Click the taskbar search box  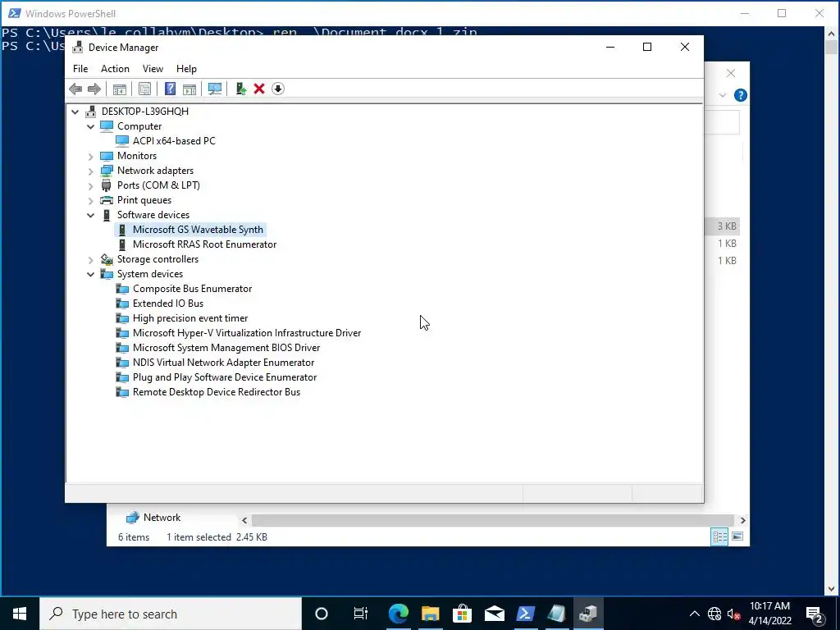click(171, 614)
